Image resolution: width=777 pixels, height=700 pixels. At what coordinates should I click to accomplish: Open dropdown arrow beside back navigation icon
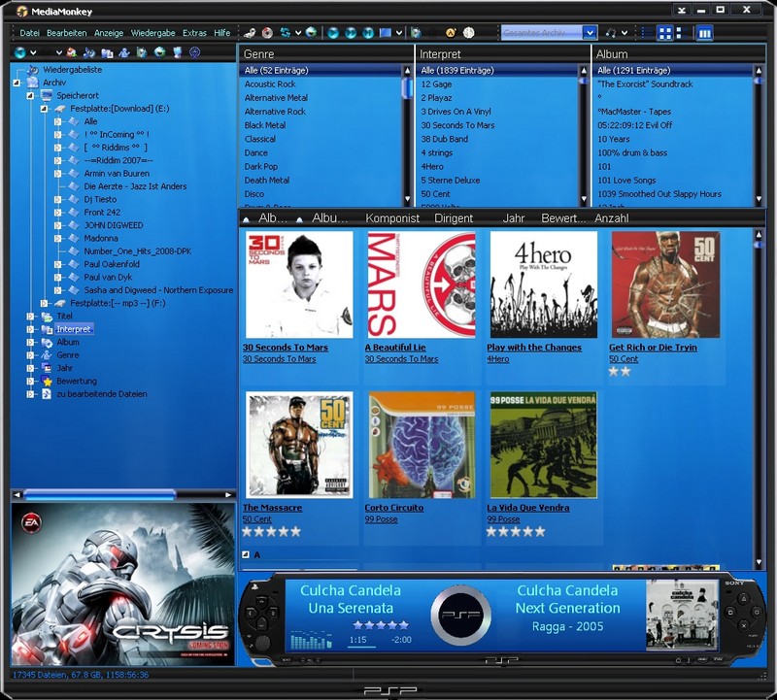click(x=33, y=52)
